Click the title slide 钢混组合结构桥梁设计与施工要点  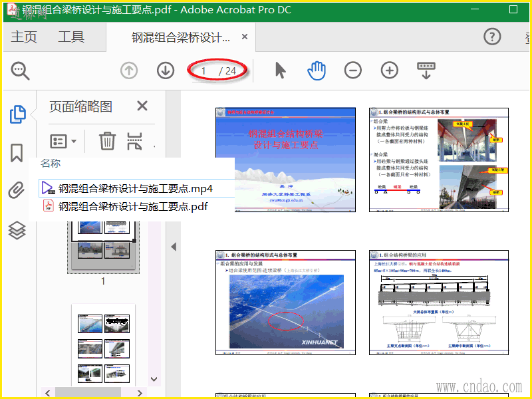click(286, 160)
